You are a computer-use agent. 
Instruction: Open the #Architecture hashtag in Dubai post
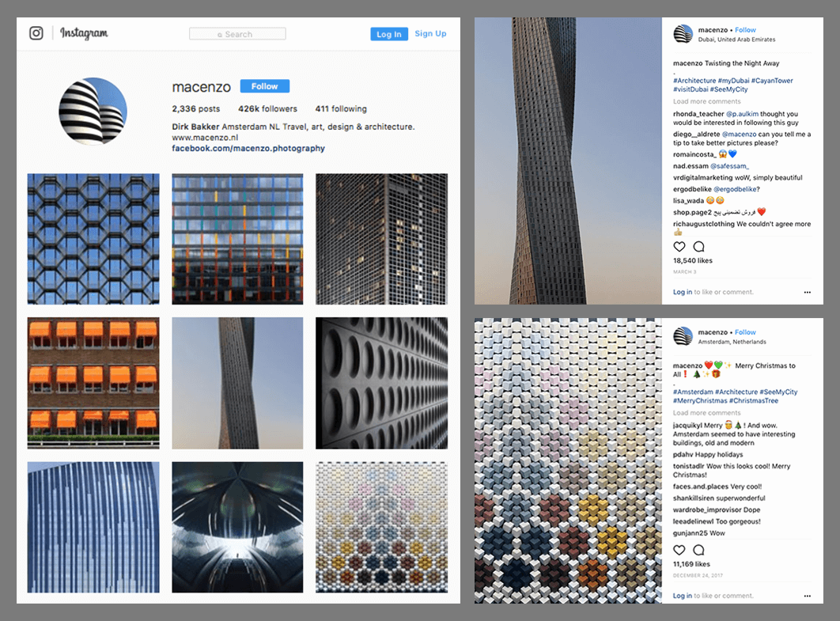[694, 81]
